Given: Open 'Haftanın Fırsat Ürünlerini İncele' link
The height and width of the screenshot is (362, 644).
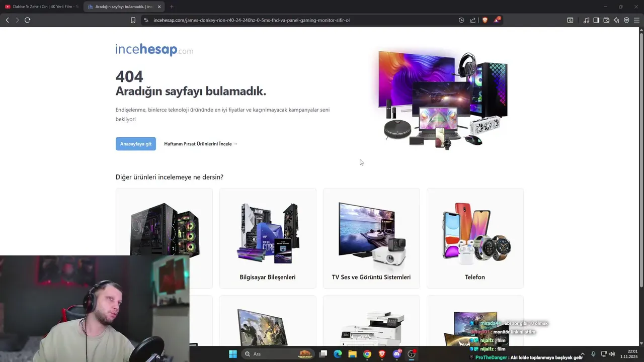Looking at the screenshot, I should point(201,144).
